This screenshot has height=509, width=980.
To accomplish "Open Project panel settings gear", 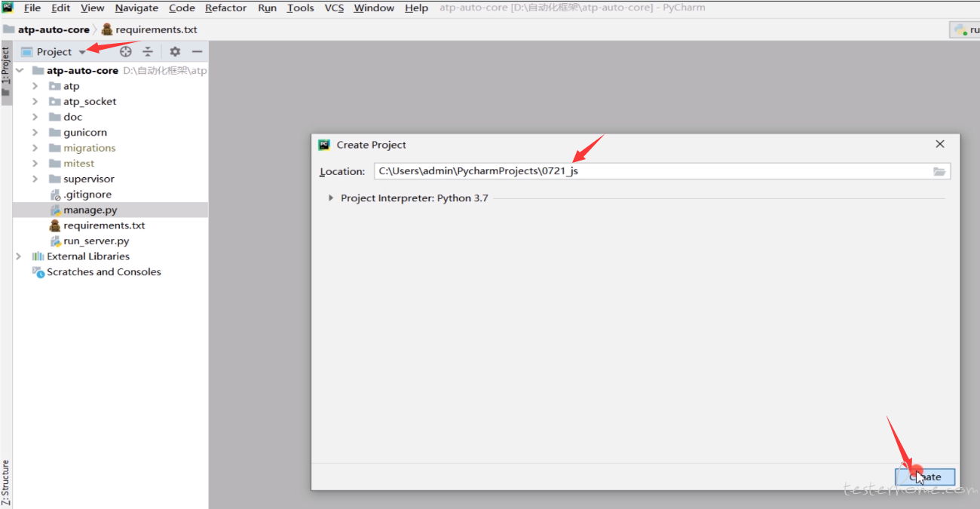I will click(175, 51).
